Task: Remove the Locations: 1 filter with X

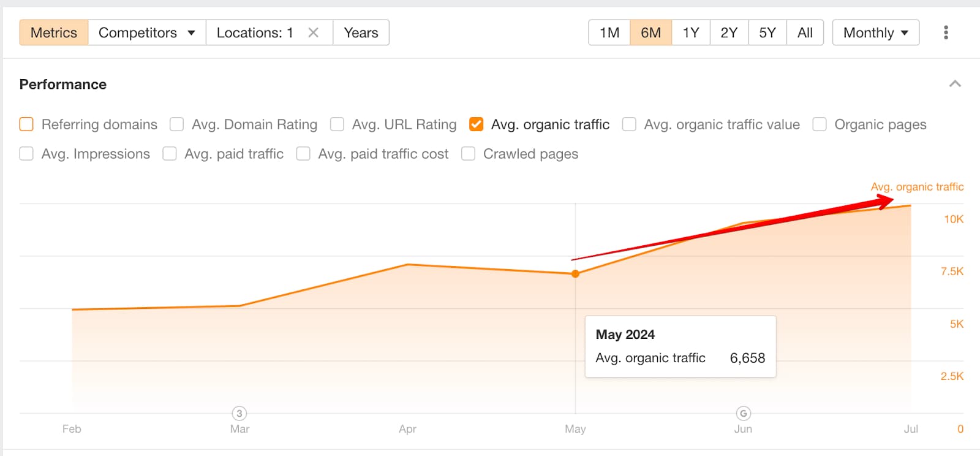Action: (x=313, y=32)
